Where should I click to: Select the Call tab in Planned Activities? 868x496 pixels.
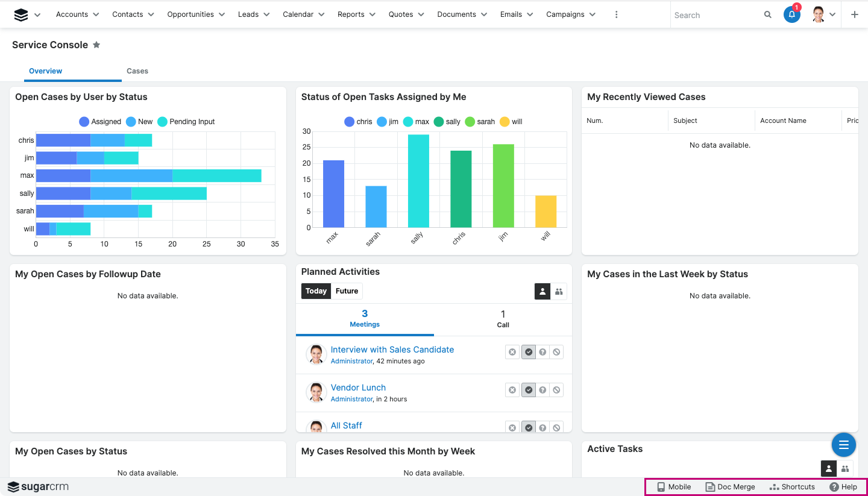tap(503, 319)
